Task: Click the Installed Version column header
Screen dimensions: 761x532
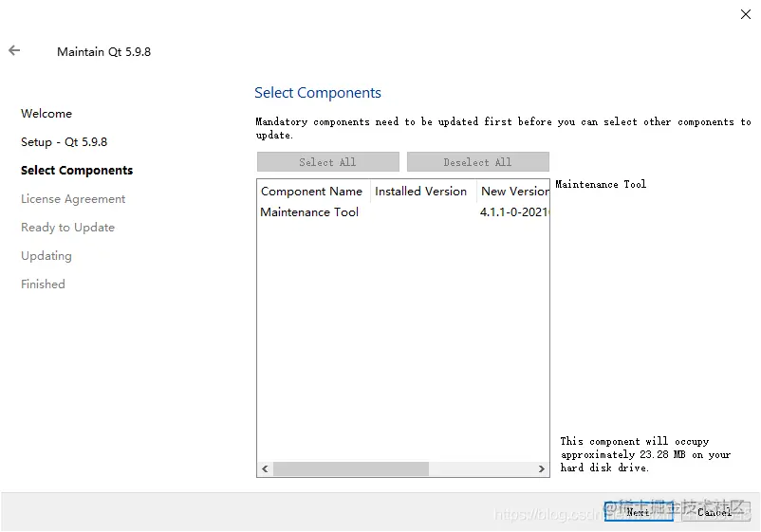Action: tap(423, 191)
